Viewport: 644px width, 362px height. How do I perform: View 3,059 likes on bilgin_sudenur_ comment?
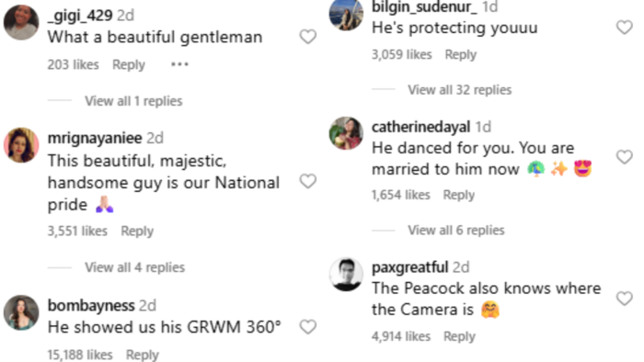[402, 54]
